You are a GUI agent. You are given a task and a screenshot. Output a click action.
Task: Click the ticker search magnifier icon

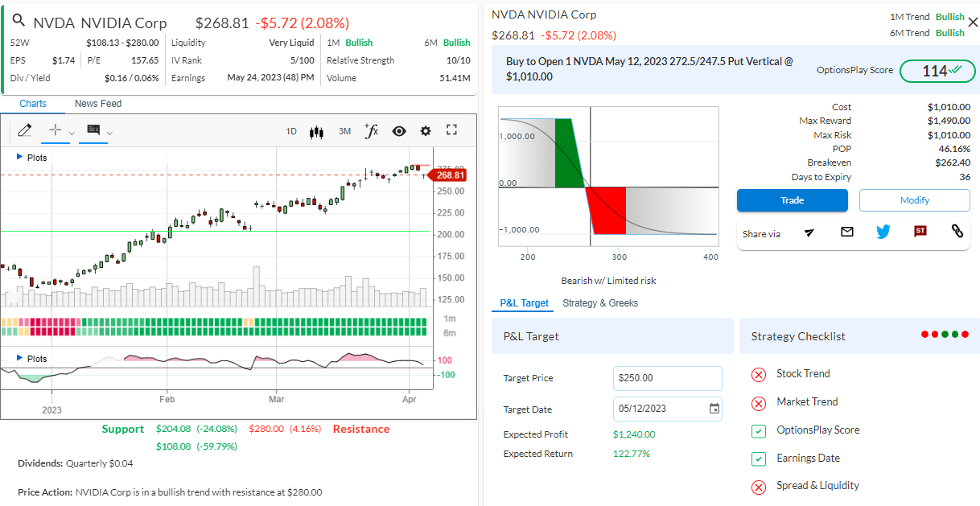pos(19,21)
